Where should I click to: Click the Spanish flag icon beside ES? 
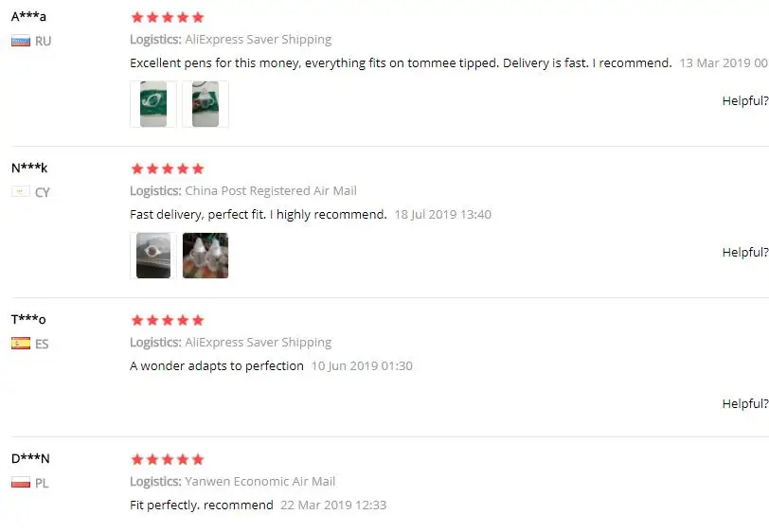[21, 344]
